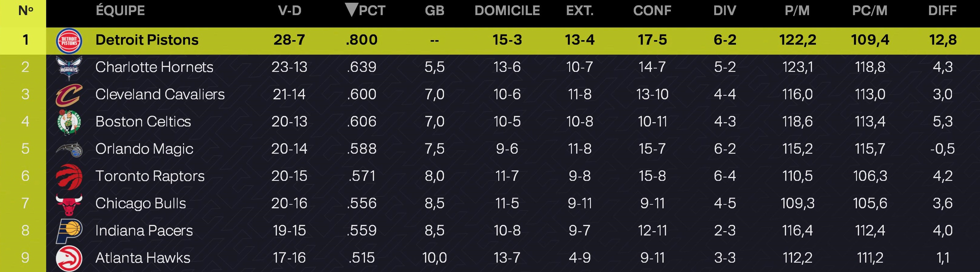Toggle sort arrow beside PCT header
This screenshot has height=272, width=980.
click(351, 10)
